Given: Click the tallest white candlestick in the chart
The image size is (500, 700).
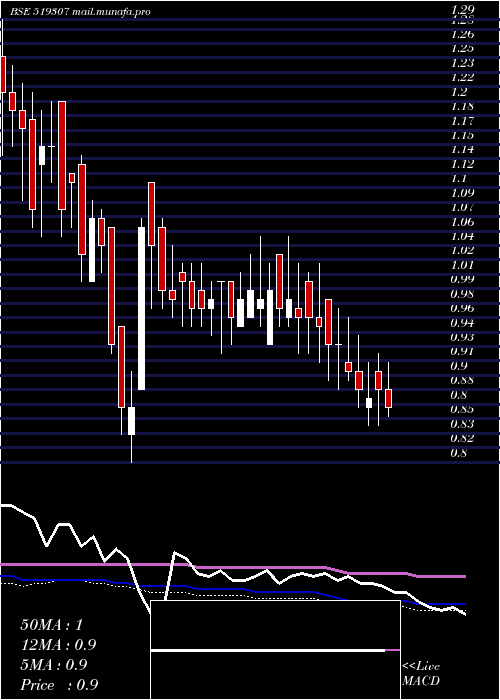Looking at the screenshot, I should pos(142,308).
